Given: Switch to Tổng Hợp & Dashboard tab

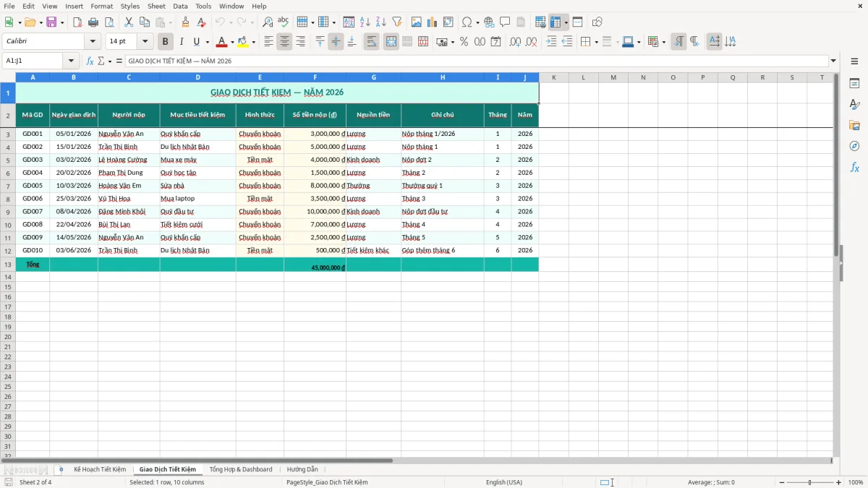Looking at the screenshot, I should pyautogui.click(x=241, y=470).
